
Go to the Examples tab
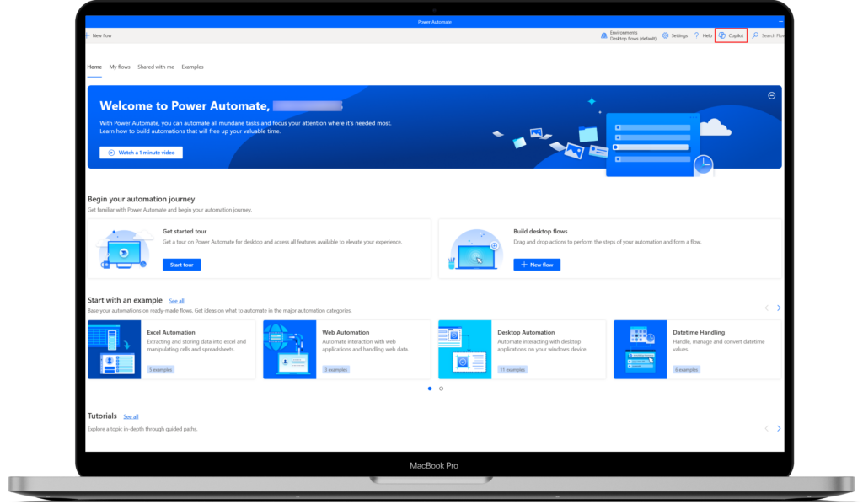(x=193, y=67)
